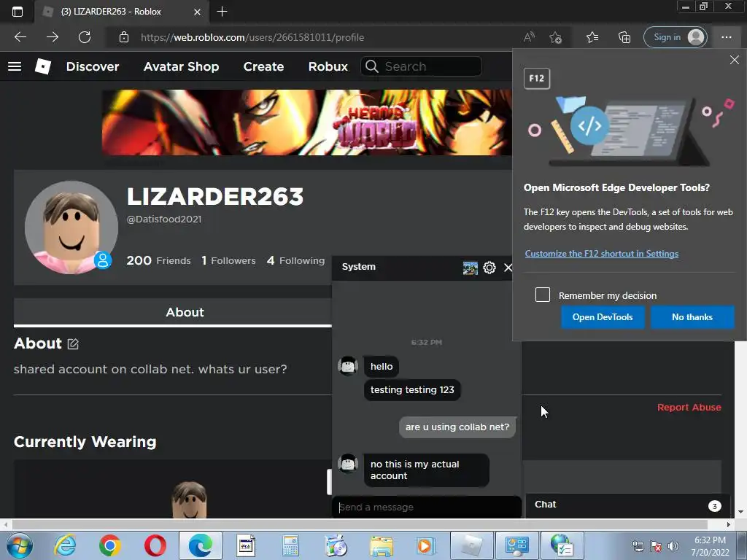Reload the page with refresh icon

(85, 37)
